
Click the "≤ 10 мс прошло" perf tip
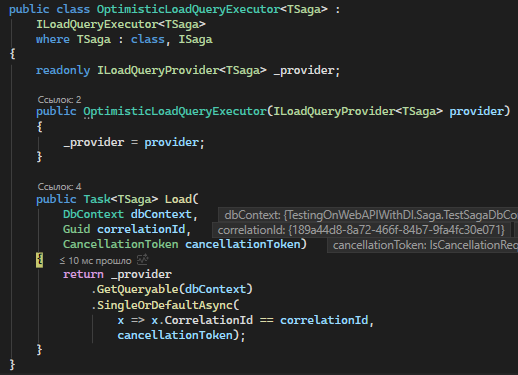(x=96, y=261)
